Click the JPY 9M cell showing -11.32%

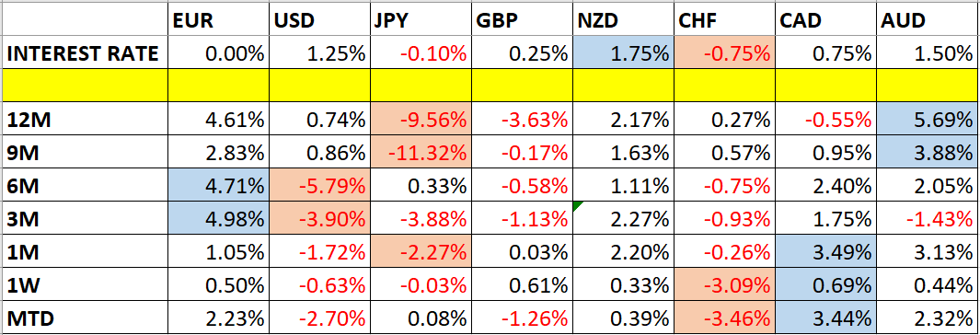pyautogui.click(x=421, y=152)
